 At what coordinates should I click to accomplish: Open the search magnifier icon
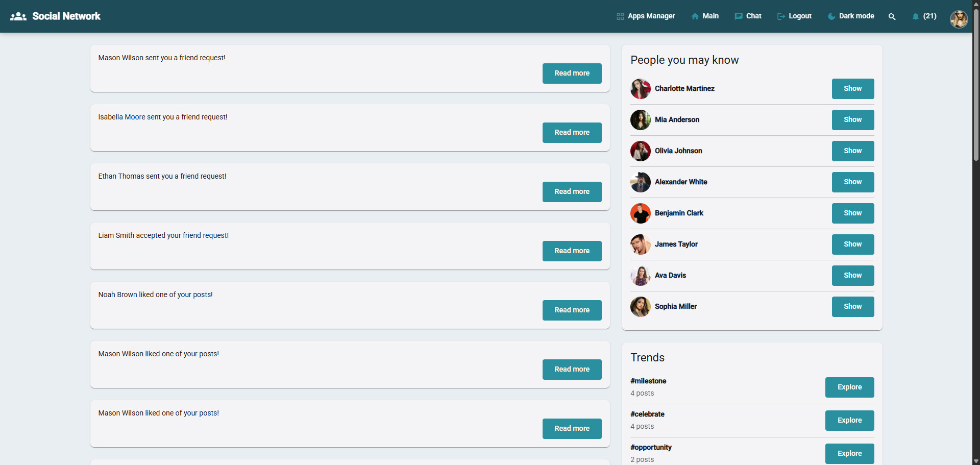pyautogui.click(x=892, y=16)
